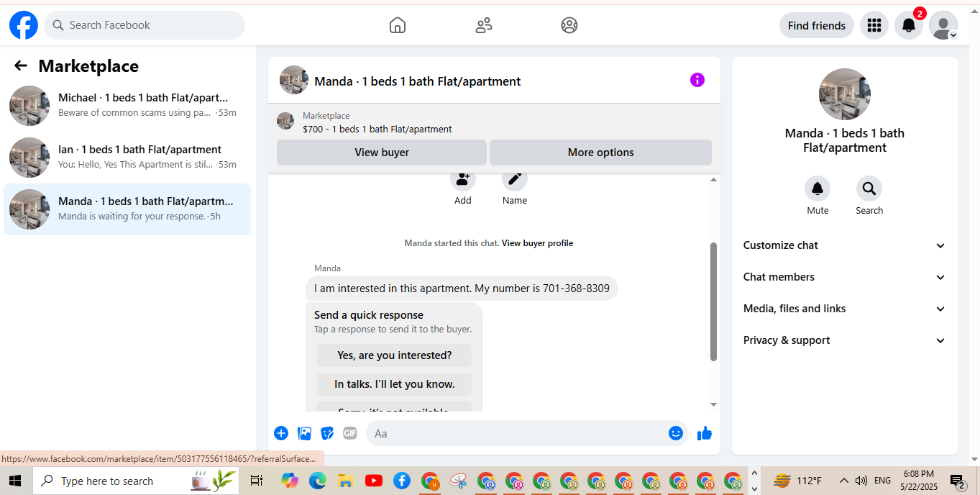Open Windows Start button
The image size is (980, 495).
(x=14, y=481)
